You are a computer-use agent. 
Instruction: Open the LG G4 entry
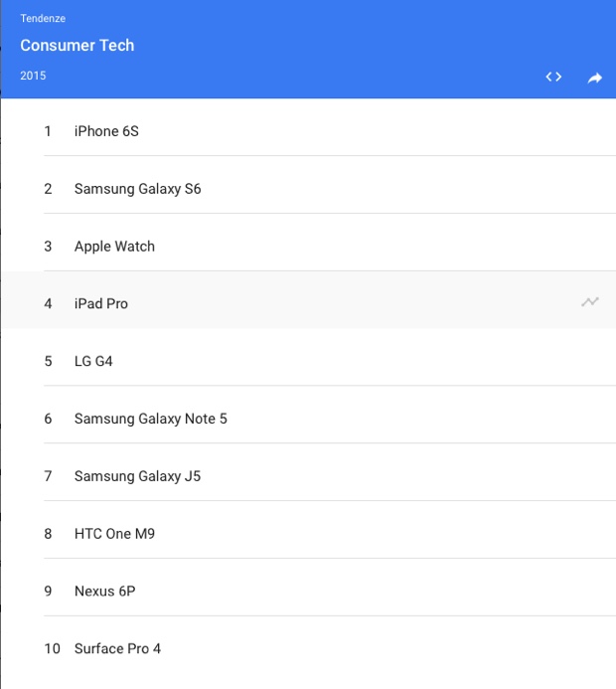pyautogui.click(x=93, y=362)
